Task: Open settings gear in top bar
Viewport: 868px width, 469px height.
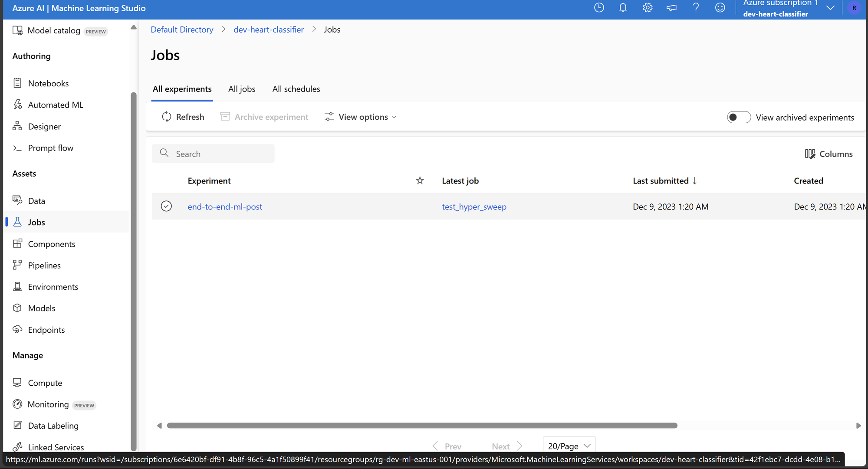Action: (648, 8)
